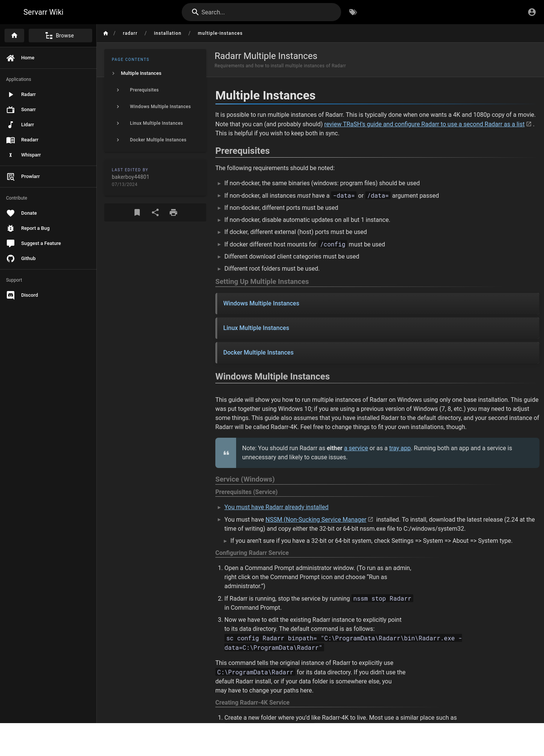The width and height of the screenshot is (544, 756).
Task: Expand Docker Multiple Instances contents chevron
Action: click(x=118, y=140)
